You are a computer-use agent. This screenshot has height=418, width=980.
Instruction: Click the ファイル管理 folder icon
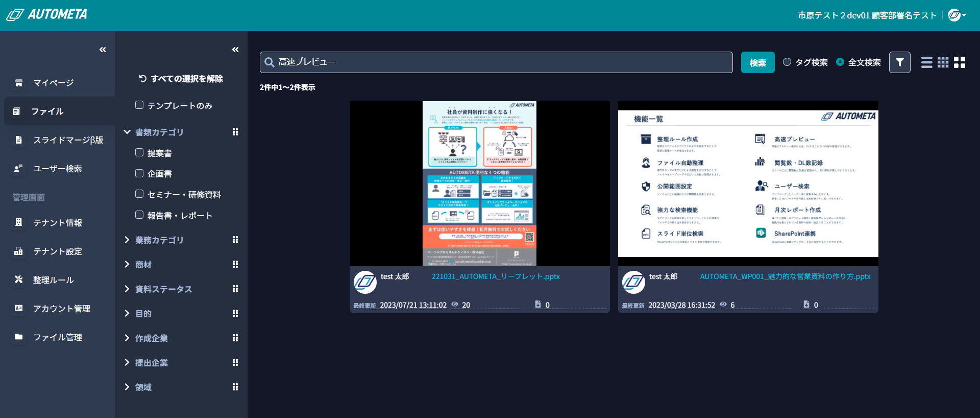19,336
